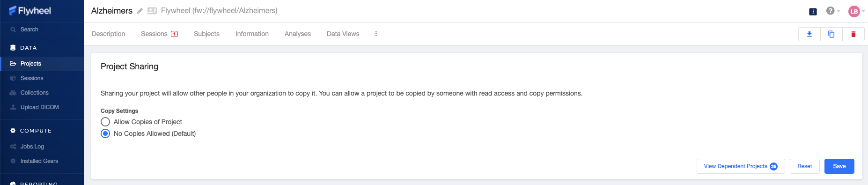Click View Dependent Projects button
Screen dimensions: 868x185
pyautogui.click(x=741, y=166)
